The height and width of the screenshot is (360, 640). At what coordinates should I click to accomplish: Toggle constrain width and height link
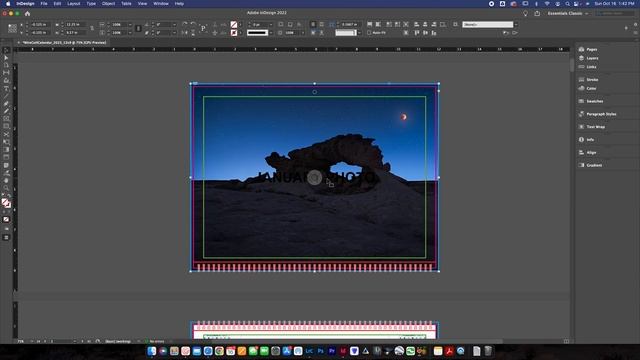click(x=92, y=29)
